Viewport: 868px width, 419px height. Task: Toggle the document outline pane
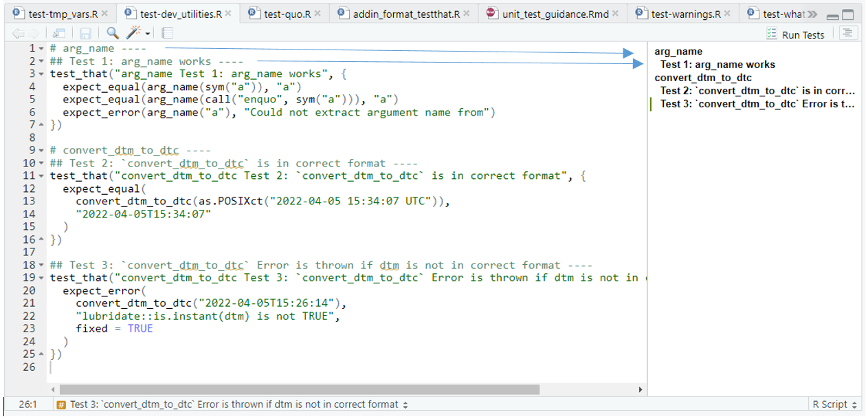coord(849,33)
